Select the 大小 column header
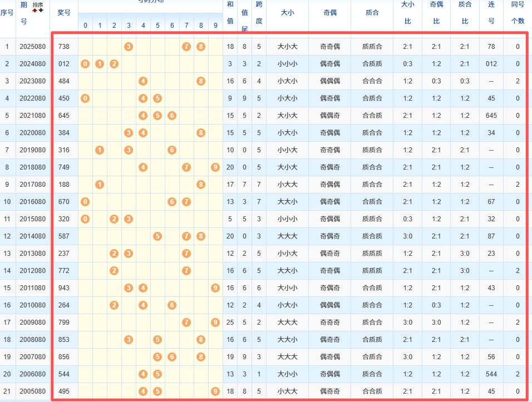532x402 pixels. (287, 12)
